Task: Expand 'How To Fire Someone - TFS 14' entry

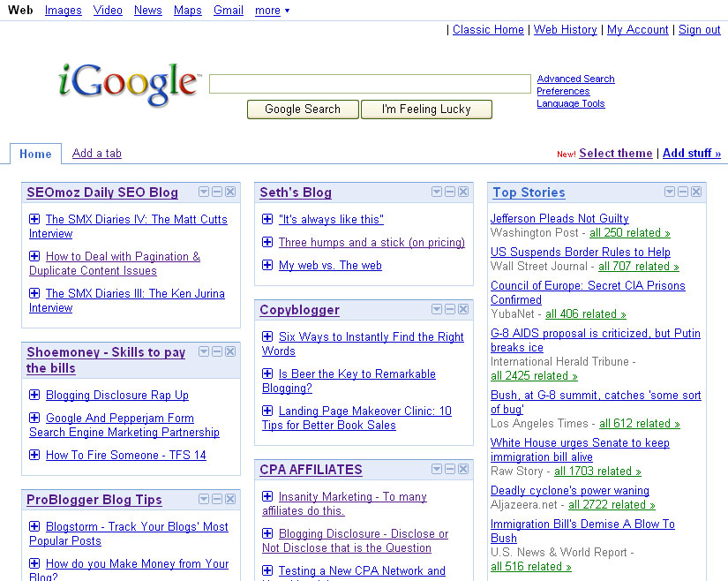Action: point(34,455)
